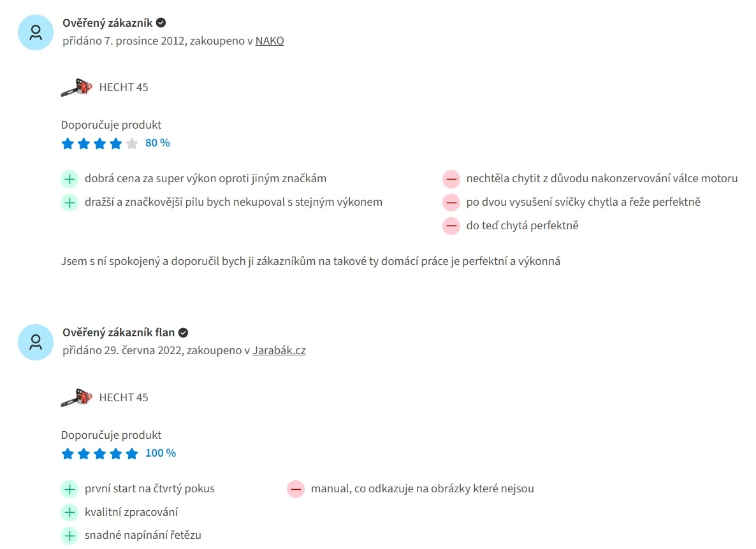Click the plus icon beside 'první start na čtvrtý pokus'
The image size is (756, 549).
69,489
